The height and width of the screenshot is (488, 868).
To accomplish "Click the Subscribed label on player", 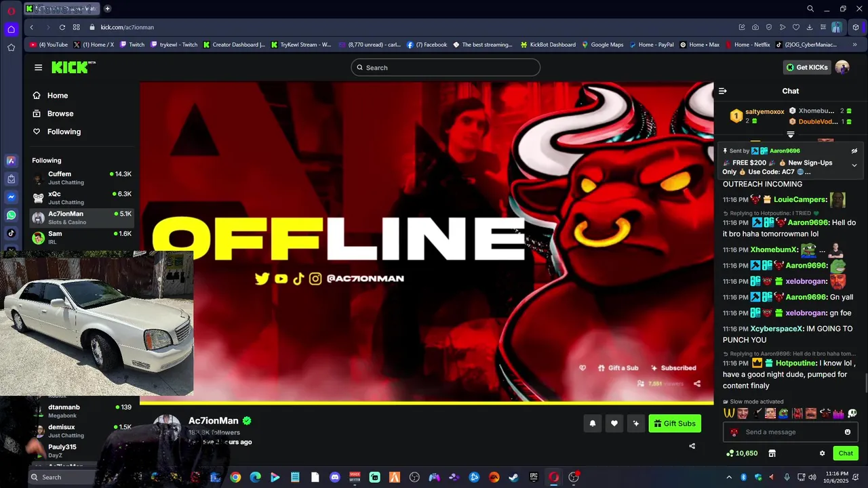I will pyautogui.click(x=673, y=368).
